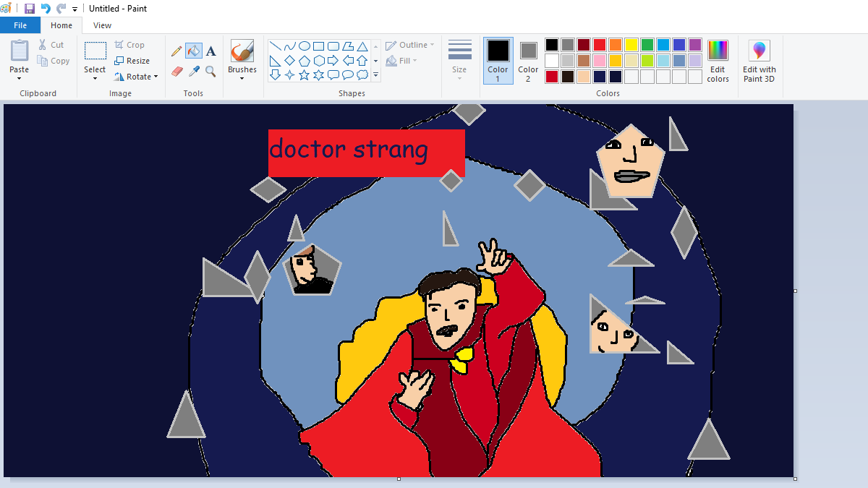The height and width of the screenshot is (488, 868).
Task: Choose the Five-point star shape
Action: coord(305,74)
